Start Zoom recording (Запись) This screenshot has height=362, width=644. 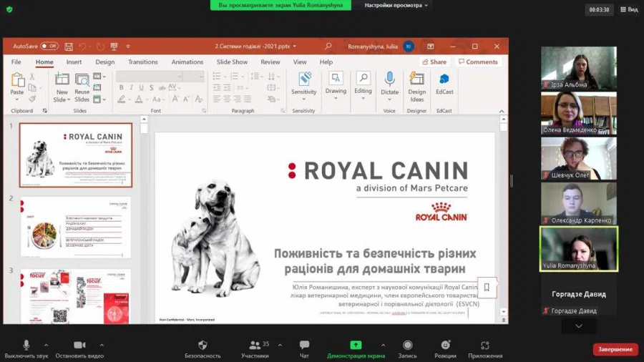pyautogui.click(x=407, y=349)
